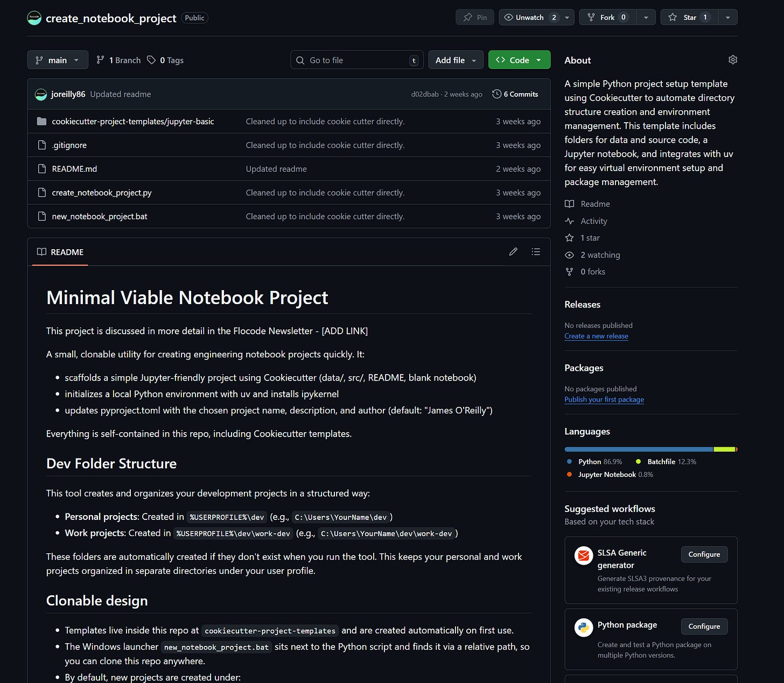Image resolution: width=784 pixels, height=683 pixels.
Task: Toggle Unwatch for this repository
Action: [529, 17]
